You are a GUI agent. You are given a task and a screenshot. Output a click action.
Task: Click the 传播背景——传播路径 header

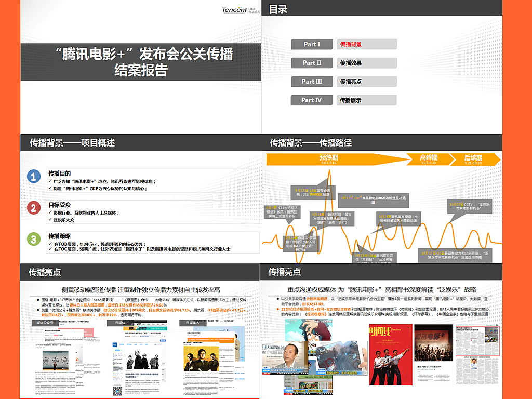point(311,142)
